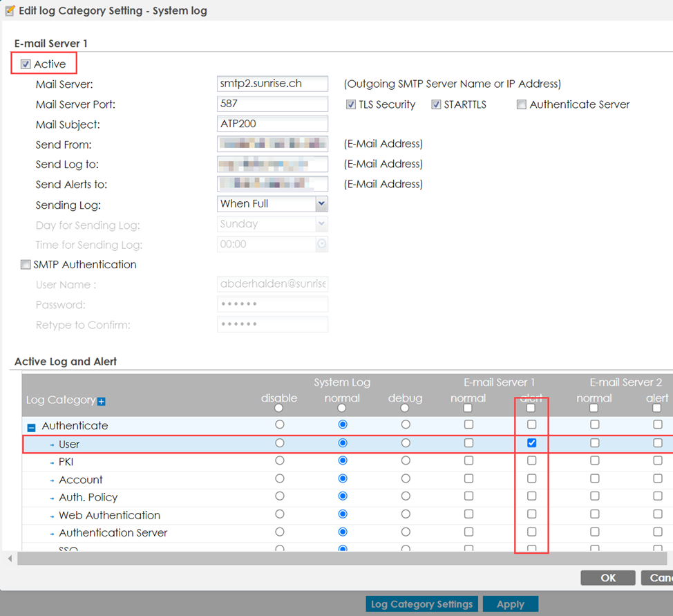
Task: Click the Mail Server Port field
Action: [x=272, y=104]
